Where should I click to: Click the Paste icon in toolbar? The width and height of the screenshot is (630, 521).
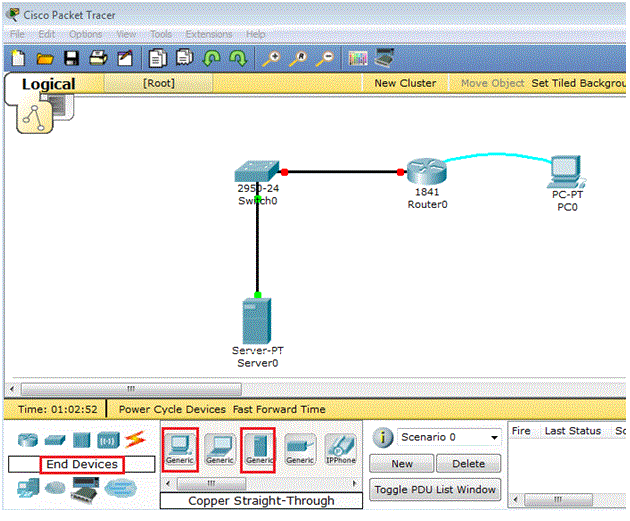pyautogui.click(x=185, y=57)
